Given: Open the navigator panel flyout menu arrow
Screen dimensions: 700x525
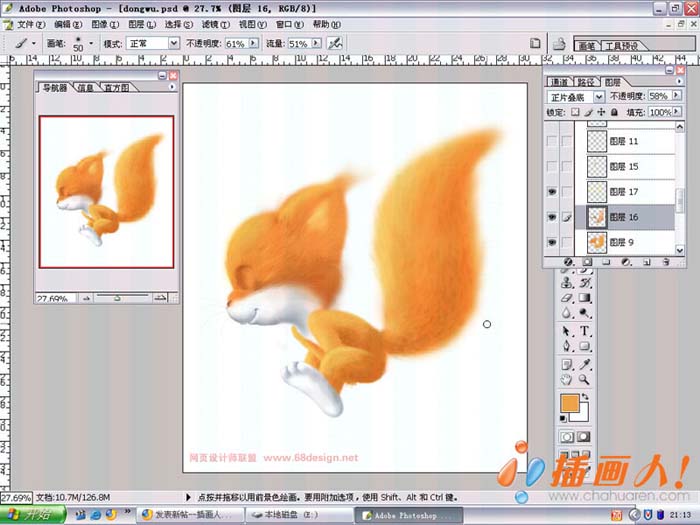Looking at the screenshot, I should [x=172, y=87].
